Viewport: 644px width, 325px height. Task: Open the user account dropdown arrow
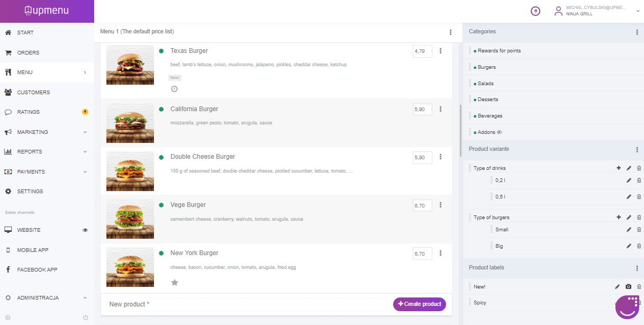[x=638, y=11]
